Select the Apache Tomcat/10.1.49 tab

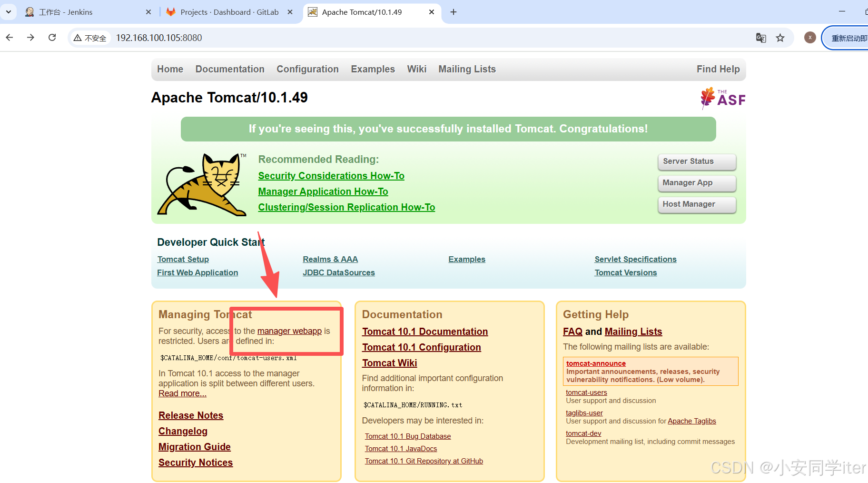(372, 12)
